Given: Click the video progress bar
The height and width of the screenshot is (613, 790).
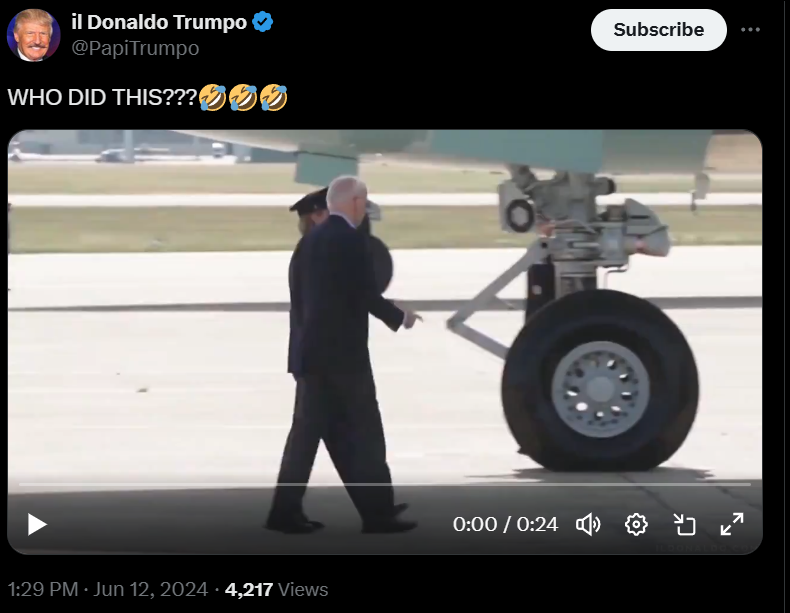Looking at the screenshot, I should tap(385, 485).
